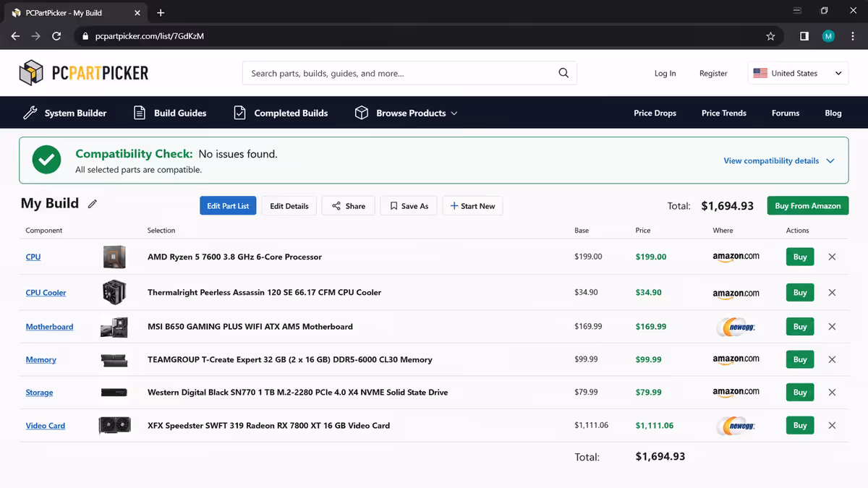Open Completed Builds in the navigation bar
The image size is (868, 488).
[281, 113]
